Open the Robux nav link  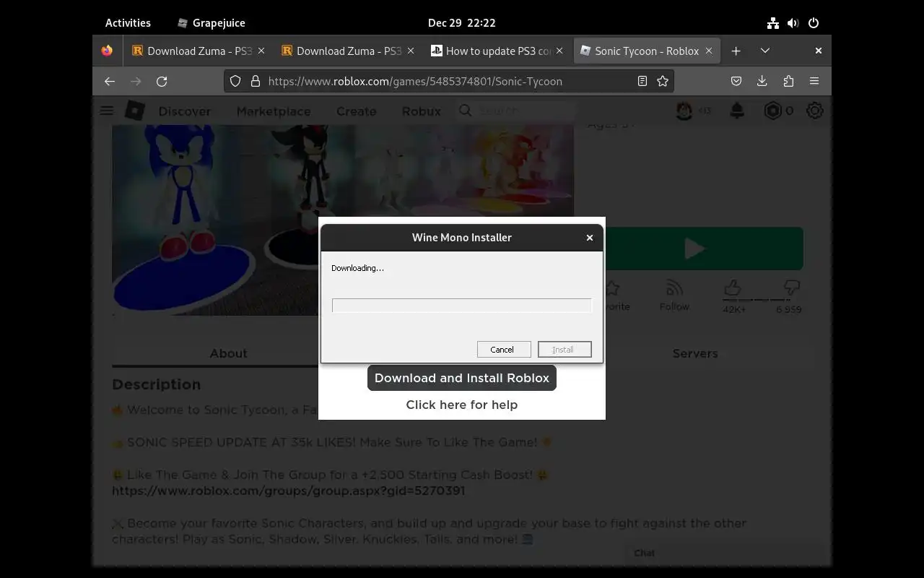(422, 111)
